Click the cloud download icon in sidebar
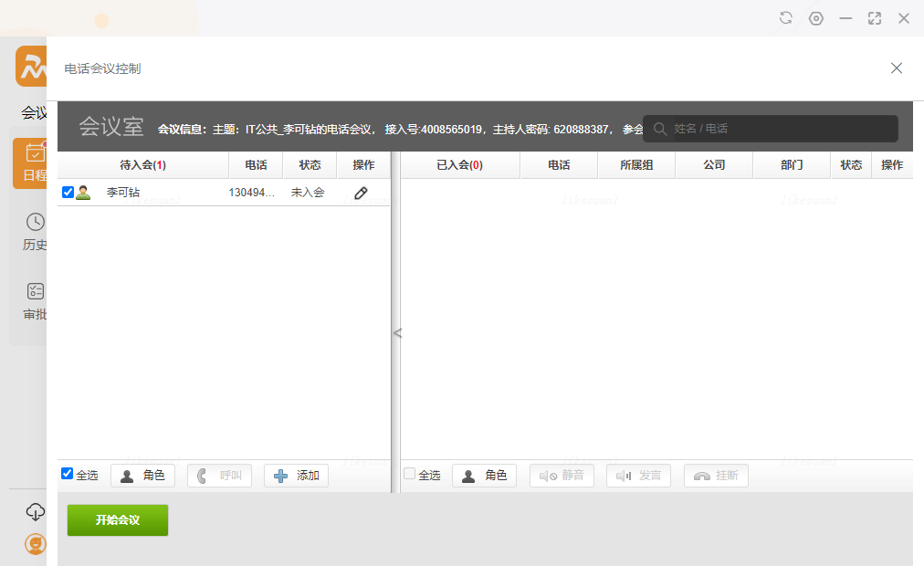Image resolution: width=924 pixels, height=566 pixels. [35, 511]
